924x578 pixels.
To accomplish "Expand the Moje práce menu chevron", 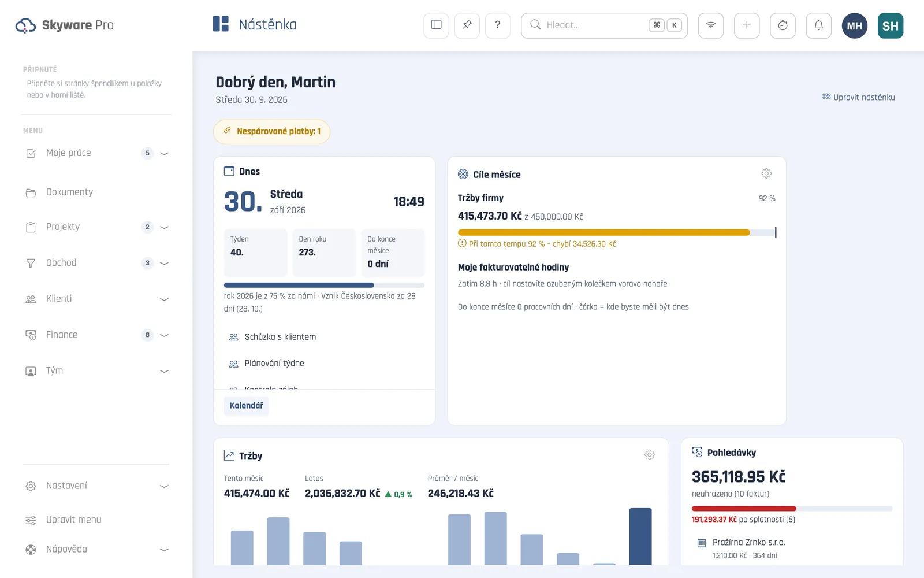I will 164,153.
